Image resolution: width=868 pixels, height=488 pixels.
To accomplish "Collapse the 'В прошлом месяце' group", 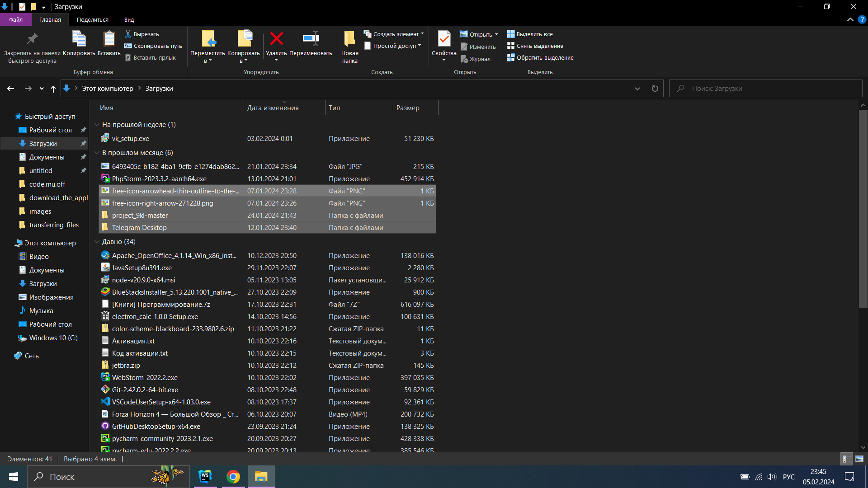I will click(x=97, y=153).
